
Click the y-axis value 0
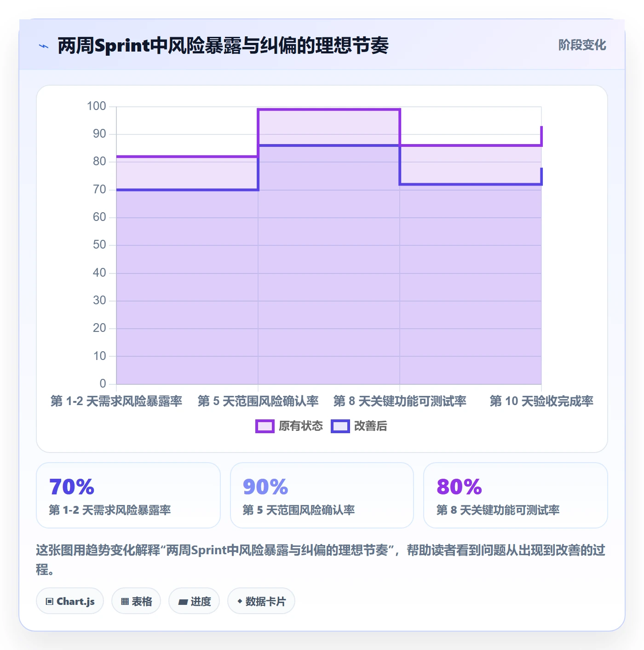click(x=103, y=383)
